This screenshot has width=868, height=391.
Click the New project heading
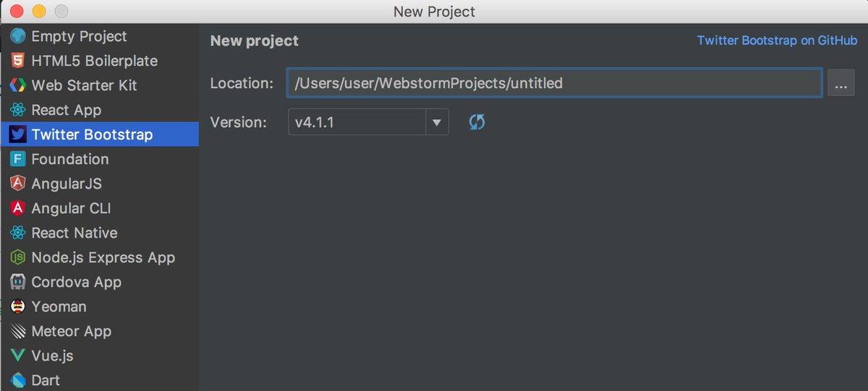pyautogui.click(x=255, y=41)
